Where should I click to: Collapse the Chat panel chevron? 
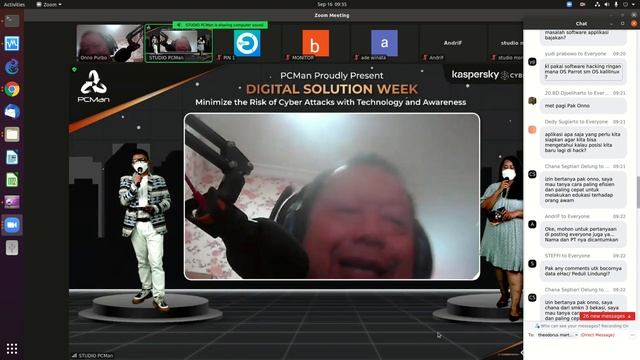[x=612, y=24]
